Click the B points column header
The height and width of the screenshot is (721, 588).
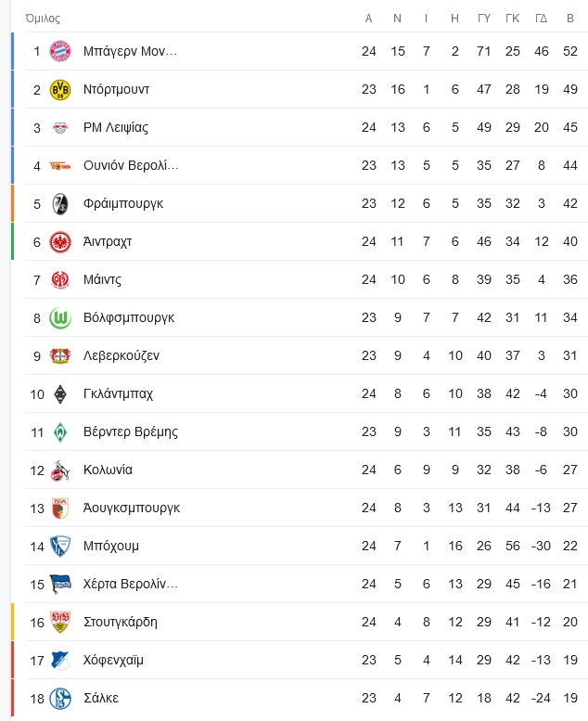pyautogui.click(x=570, y=19)
